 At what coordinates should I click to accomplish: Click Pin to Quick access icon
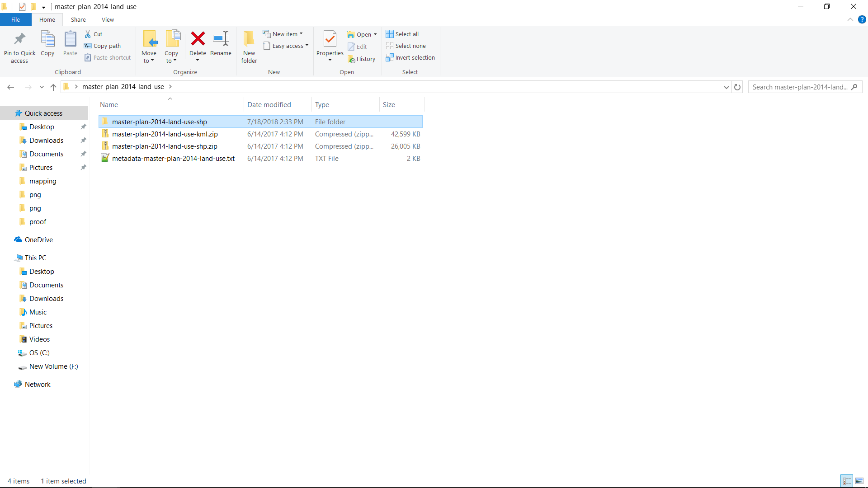19,39
